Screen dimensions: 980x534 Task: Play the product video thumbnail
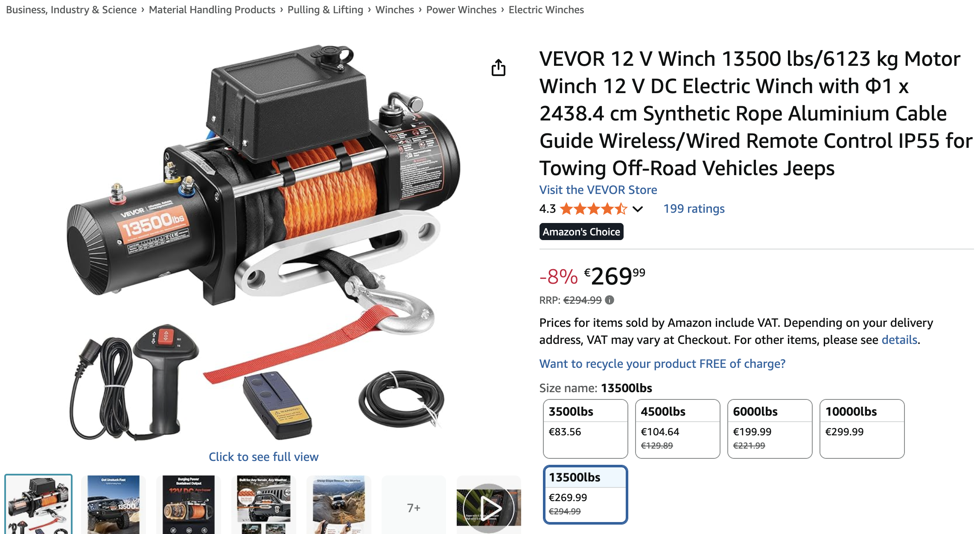pyautogui.click(x=489, y=507)
